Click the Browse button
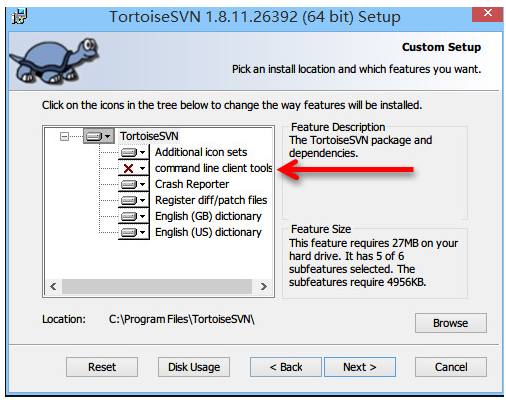 pyautogui.click(x=451, y=323)
